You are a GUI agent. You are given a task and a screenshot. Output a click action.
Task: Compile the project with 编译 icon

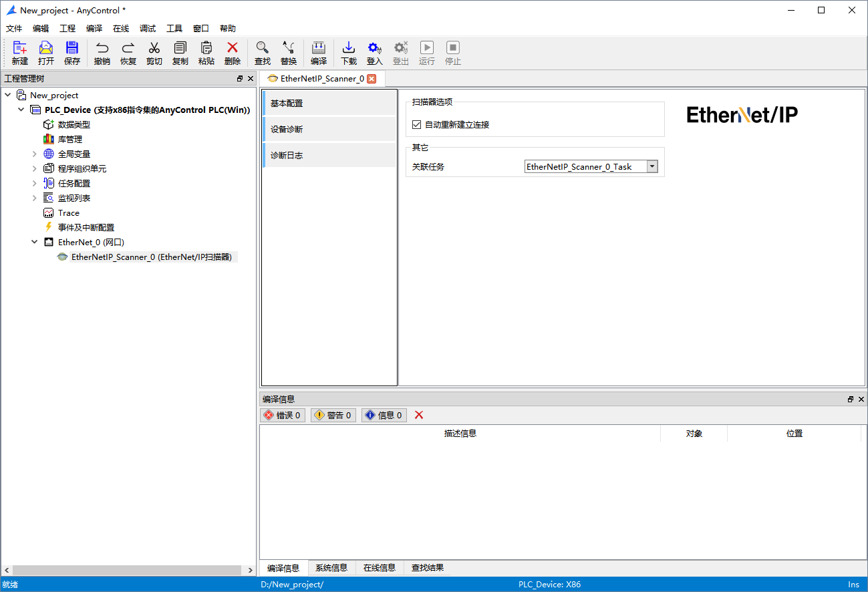point(319,53)
